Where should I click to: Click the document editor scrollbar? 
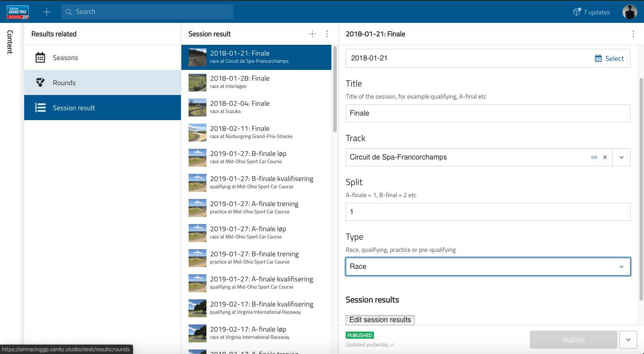coord(641,188)
